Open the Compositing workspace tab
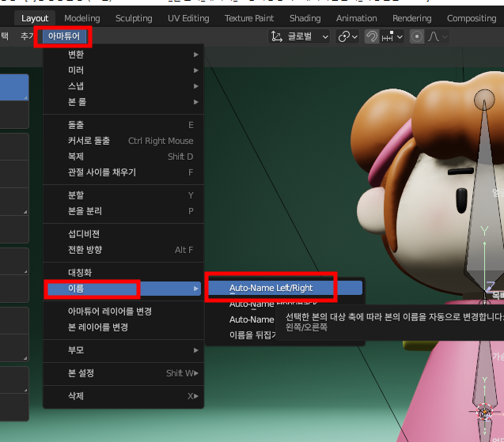The width and height of the screenshot is (504, 442). point(472,18)
